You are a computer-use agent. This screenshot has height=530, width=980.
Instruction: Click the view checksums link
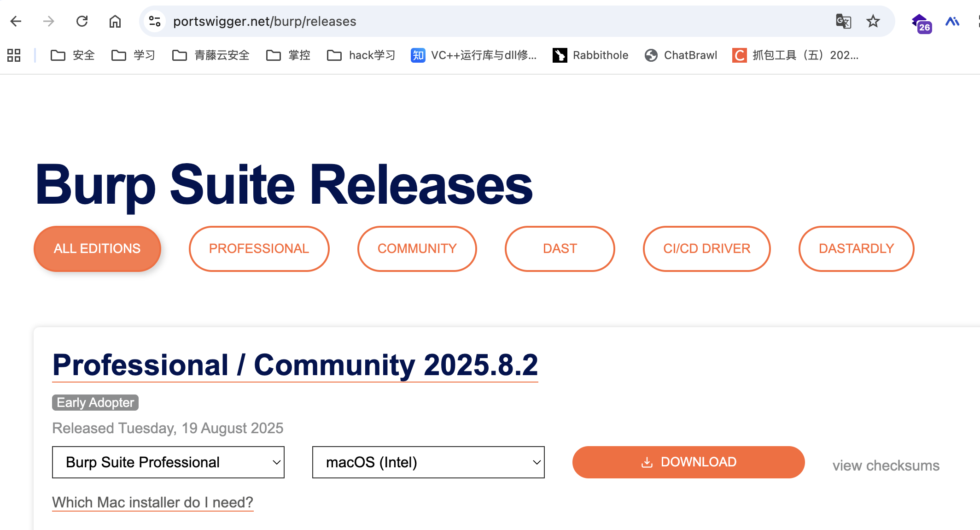coord(886,465)
